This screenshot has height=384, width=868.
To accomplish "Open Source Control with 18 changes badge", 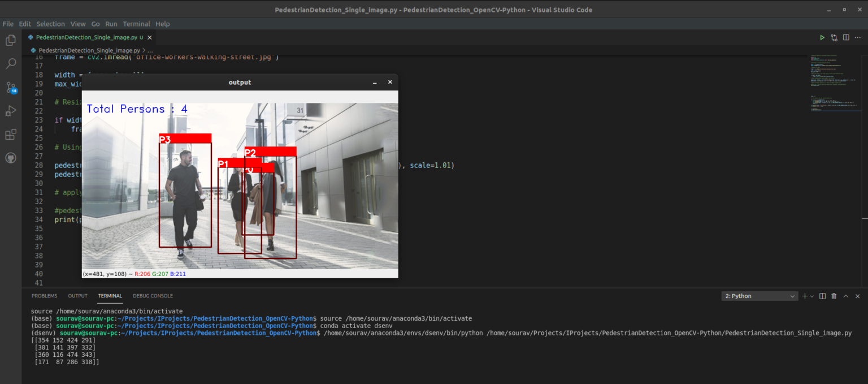I will [x=10, y=88].
